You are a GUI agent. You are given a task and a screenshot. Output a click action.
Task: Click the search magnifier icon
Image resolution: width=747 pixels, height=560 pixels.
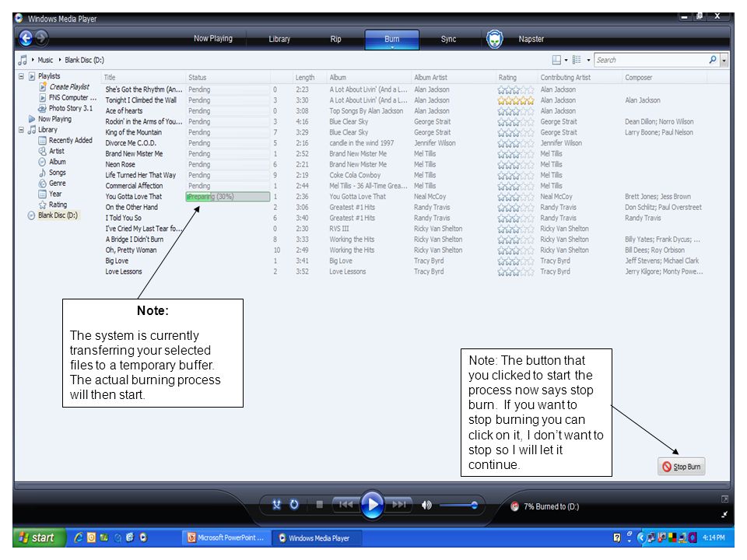pos(713,60)
